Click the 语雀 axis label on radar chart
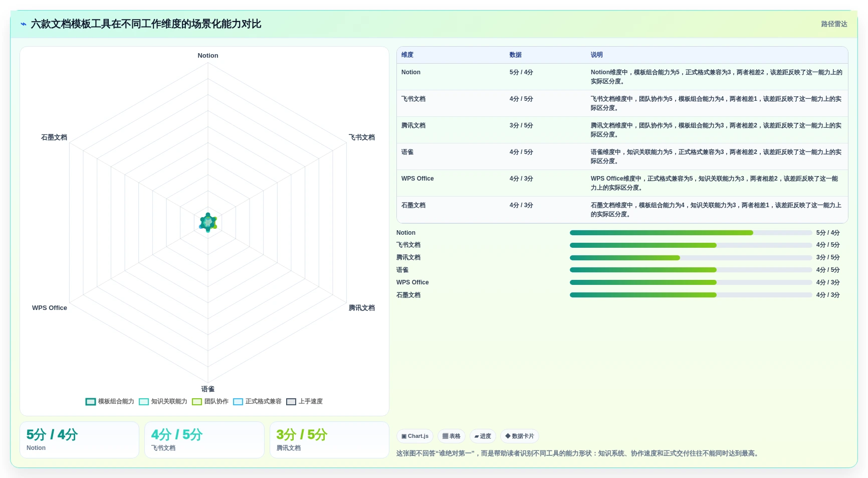Viewport: 868px width, 478px height. coord(208,389)
